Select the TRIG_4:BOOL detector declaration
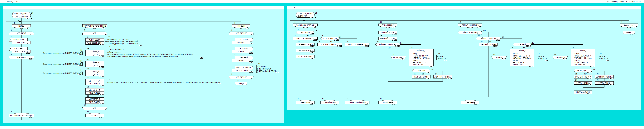Screen dimensions: 644x129 tap(94, 93)
